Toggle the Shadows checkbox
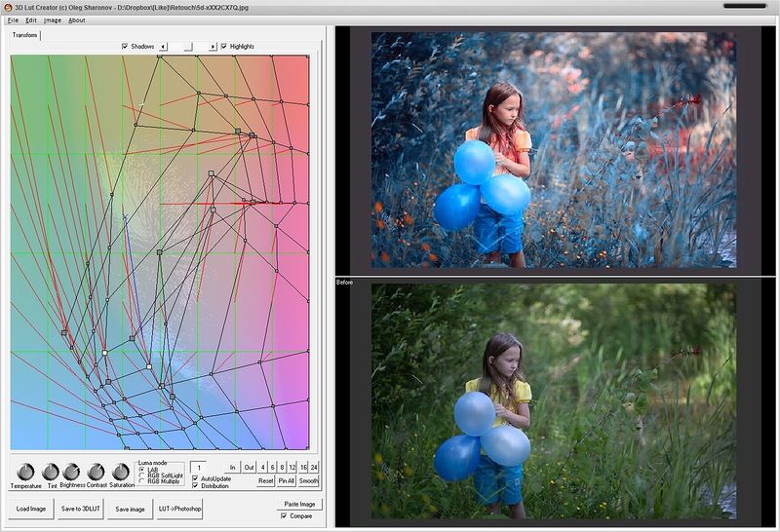This screenshot has height=532, width=780. pyautogui.click(x=125, y=46)
